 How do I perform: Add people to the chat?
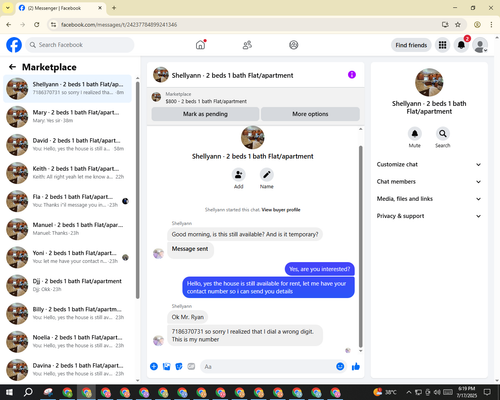tap(239, 174)
